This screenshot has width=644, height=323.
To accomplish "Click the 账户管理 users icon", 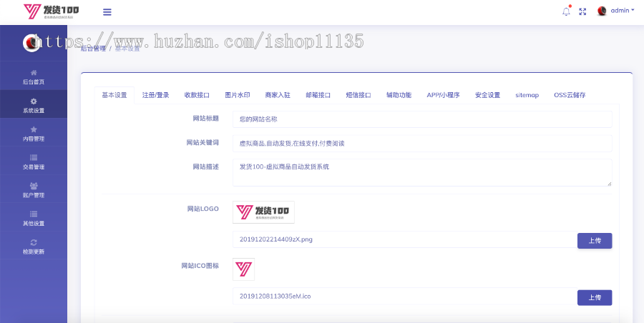I will click(34, 186).
